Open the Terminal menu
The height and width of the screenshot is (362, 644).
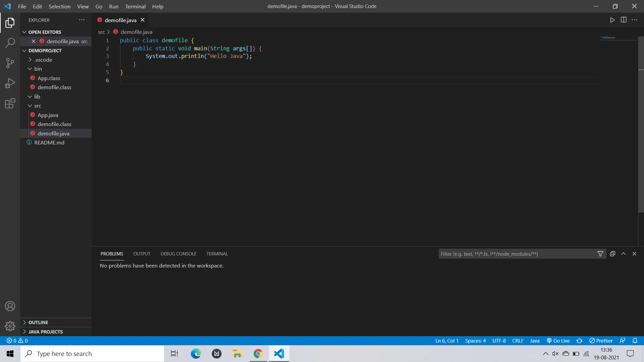coord(135,6)
